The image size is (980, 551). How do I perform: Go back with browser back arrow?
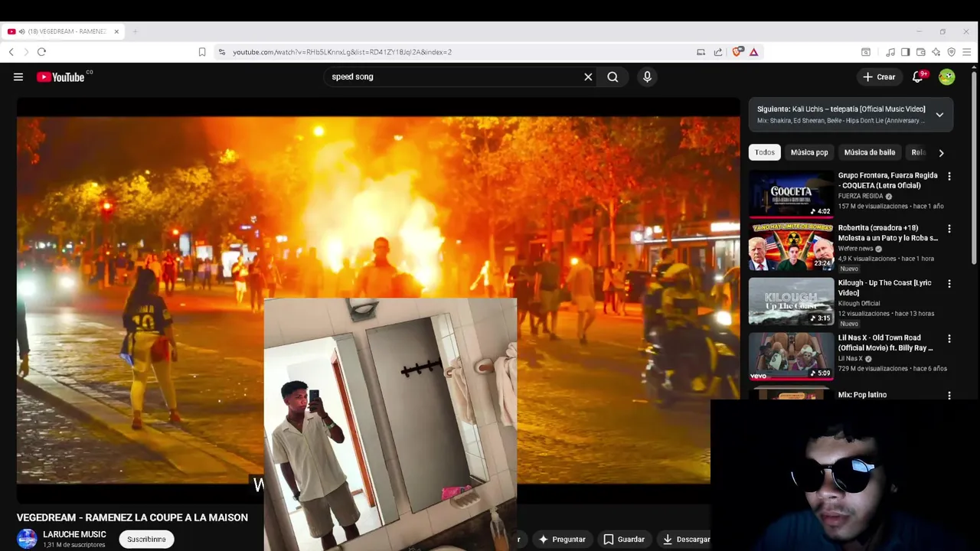[11, 52]
